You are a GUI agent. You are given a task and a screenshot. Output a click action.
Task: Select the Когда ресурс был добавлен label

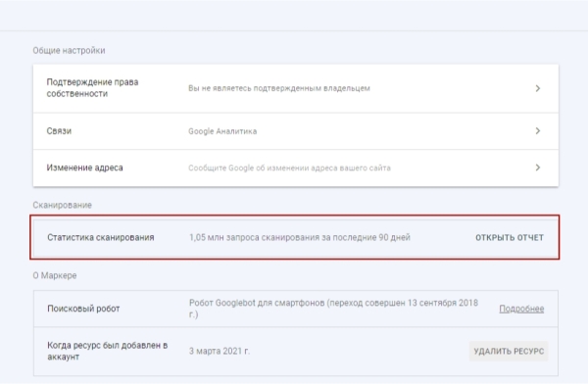pyautogui.click(x=107, y=351)
